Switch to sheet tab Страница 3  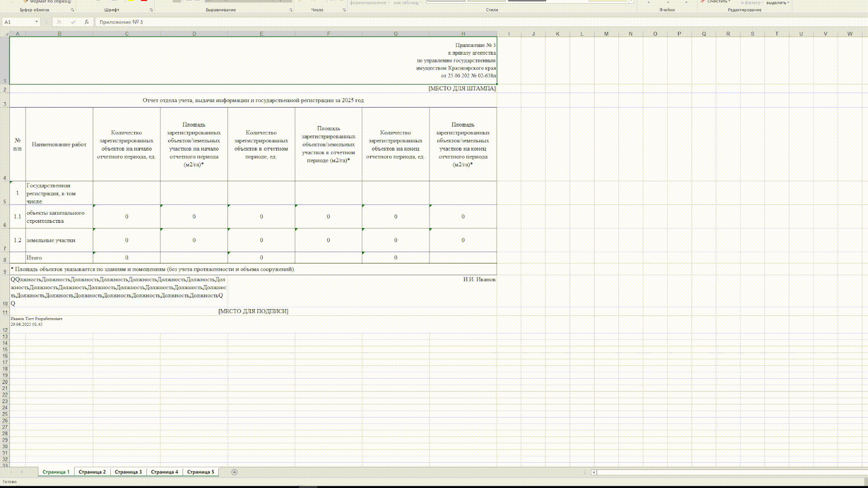click(x=128, y=472)
